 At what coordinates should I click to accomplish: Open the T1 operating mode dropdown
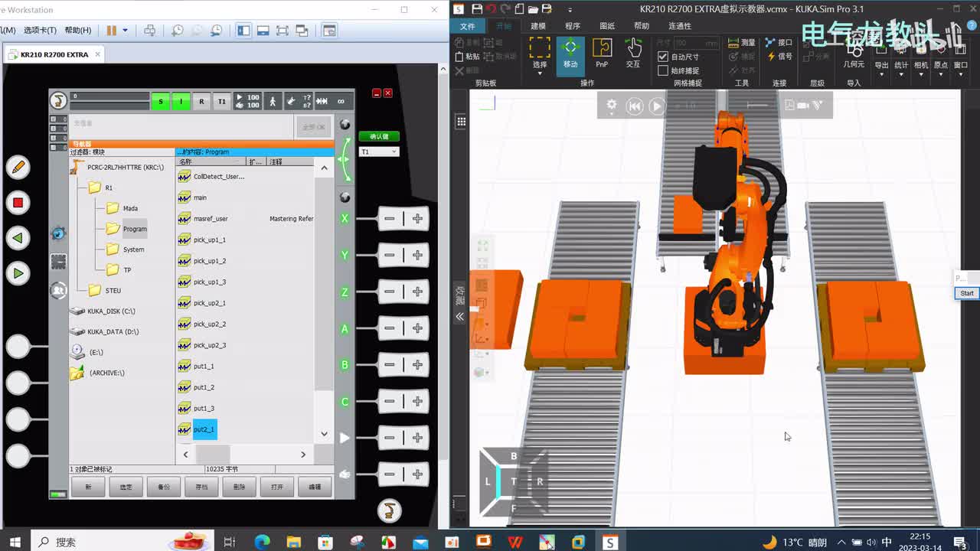click(x=379, y=152)
